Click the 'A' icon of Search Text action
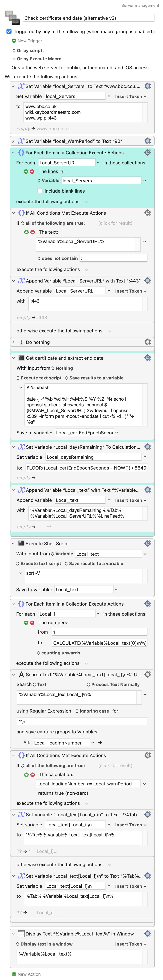This screenshot has height=980, width=163. tap(21, 675)
